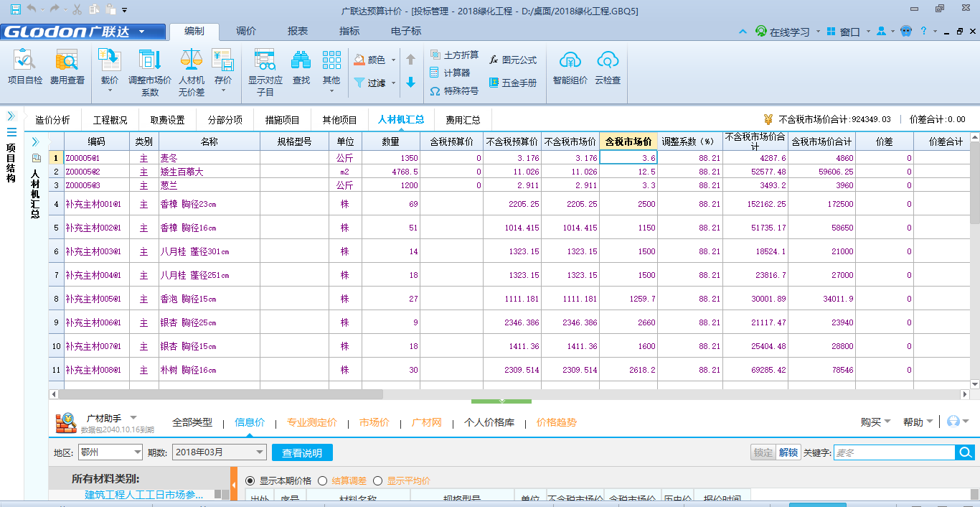The image size is (980, 507).
Task: Switch to the 电子标 ribbon tab
Action: pyautogui.click(x=406, y=32)
